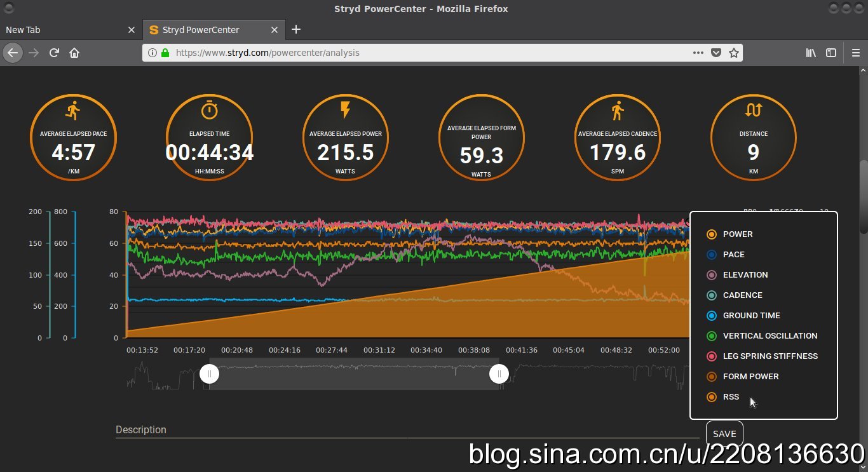Viewport: 868px width, 472px height.
Task: Click the running figure icon above Average Elapsed Pace
Action: tap(73, 111)
